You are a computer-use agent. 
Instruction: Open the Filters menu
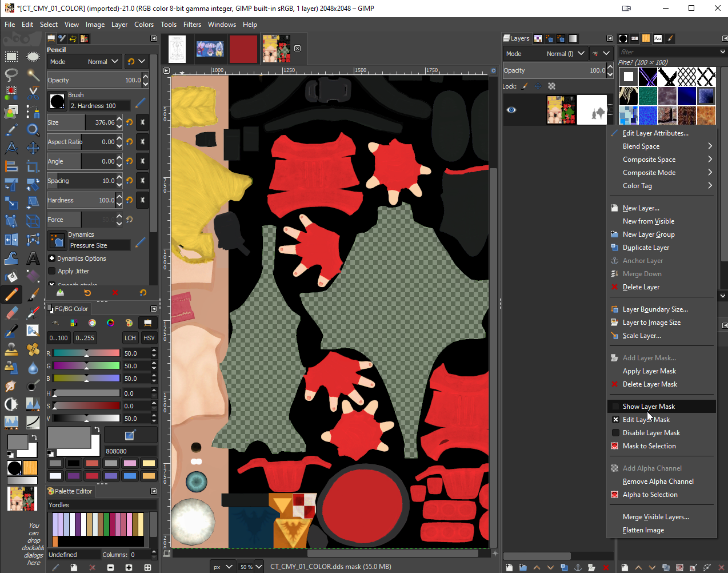[x=192, y=25]
